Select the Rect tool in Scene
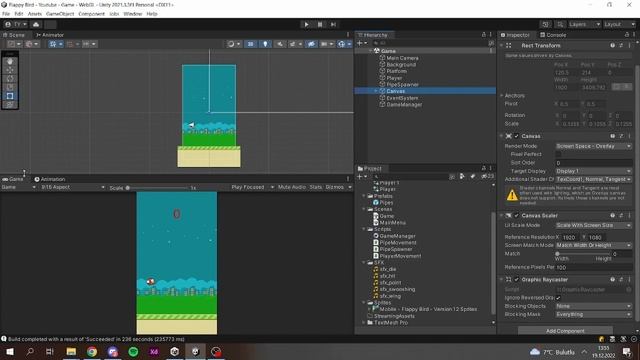Viewport: 640px width, 360px height. click(10, 96)
